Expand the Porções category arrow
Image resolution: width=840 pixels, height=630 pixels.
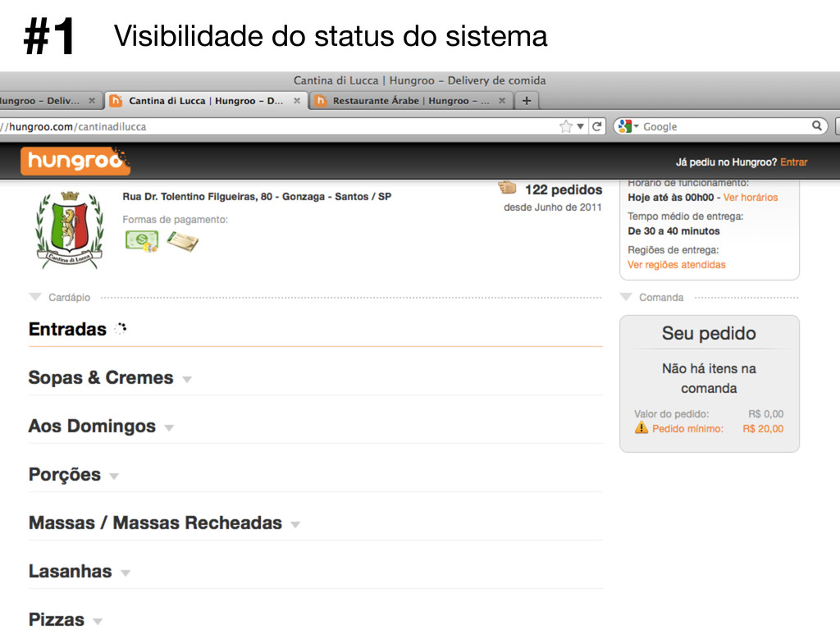[x=114, y=476]
